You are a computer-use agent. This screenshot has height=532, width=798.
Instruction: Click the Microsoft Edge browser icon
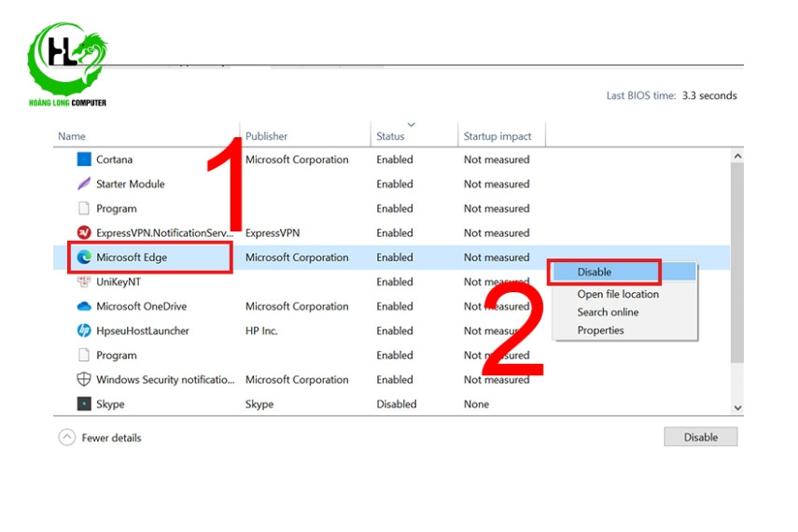(x=84, y=257)
